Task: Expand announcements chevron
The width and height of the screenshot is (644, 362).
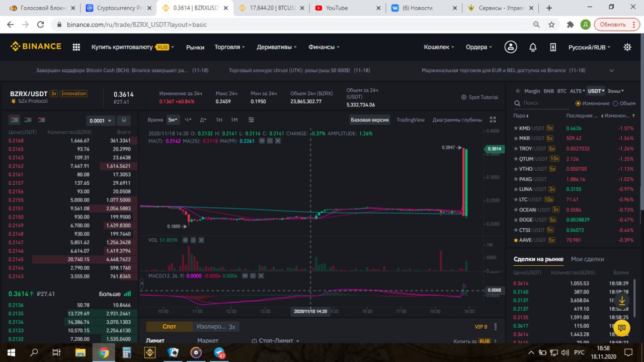Action: [612, 70]
